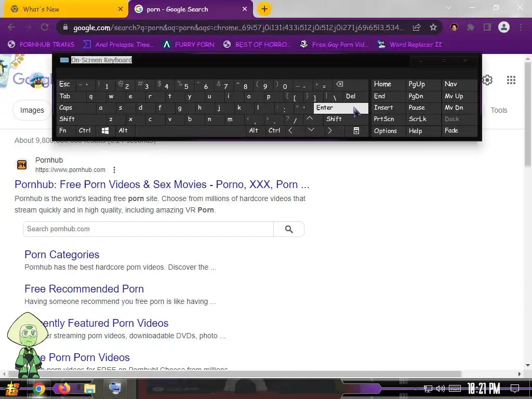Viewport: 532px width, 399px height.
Task: Tap the Home key on the keyboard
Action: coord(388,85)
